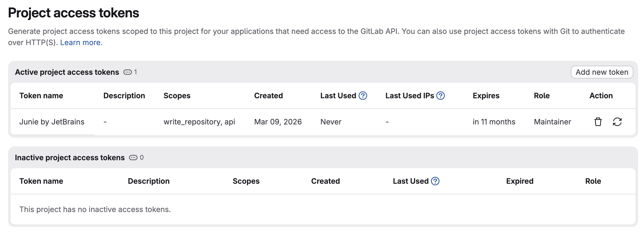Click the active tokens count icon
The height and width of the screenshot is (235, 644).
coord(128,72)
